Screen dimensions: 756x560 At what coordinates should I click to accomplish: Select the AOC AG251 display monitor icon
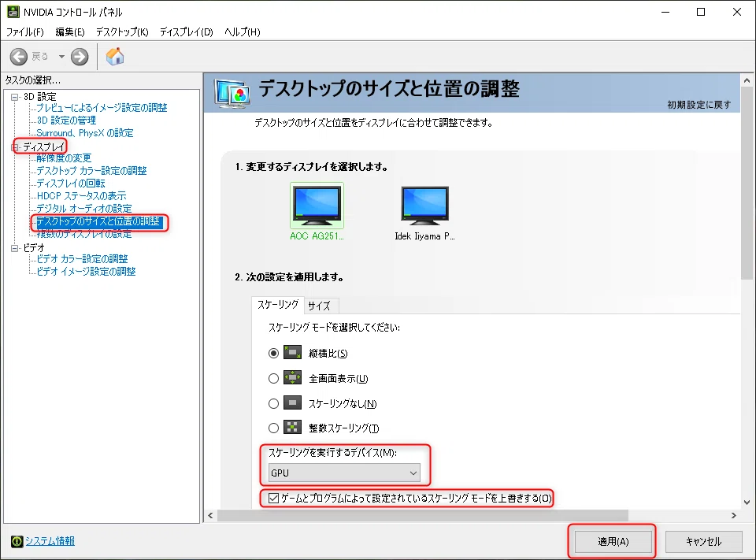317,205
